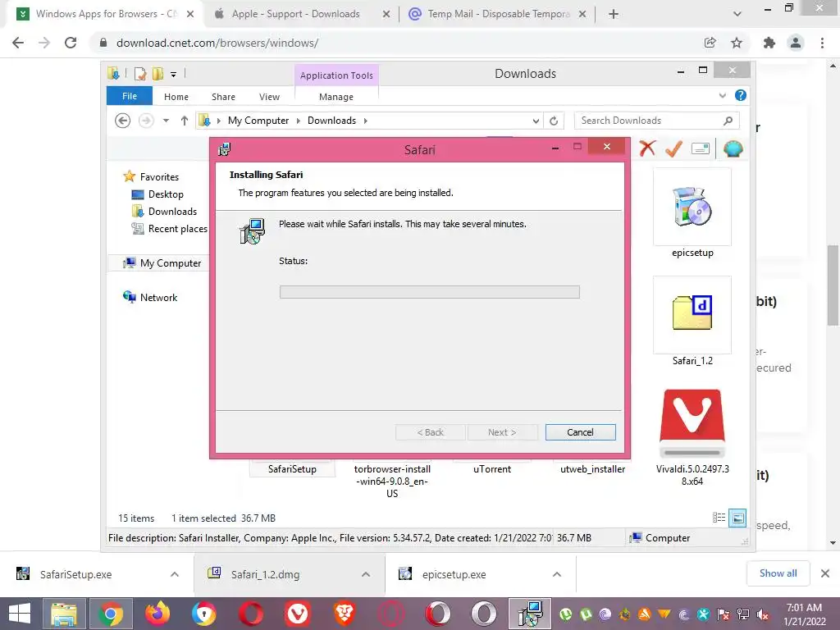
Task: Click the orange checkmark toolbar icon
Action: 673,148
